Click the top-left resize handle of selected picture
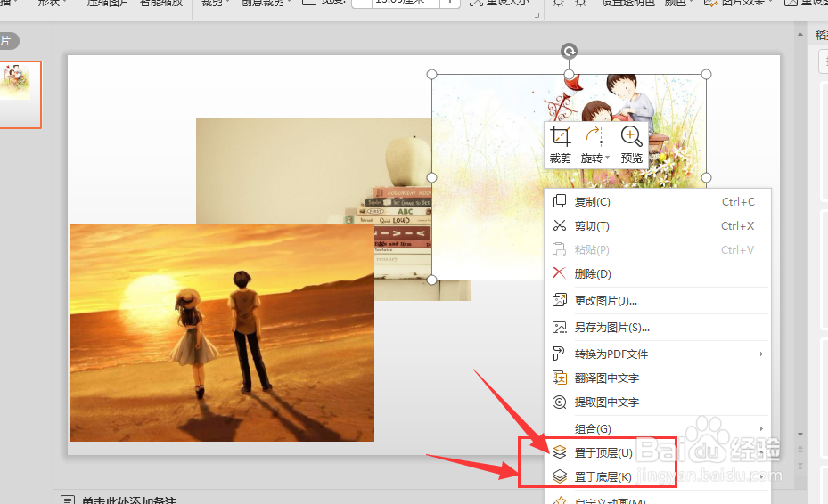 point(431,75)
